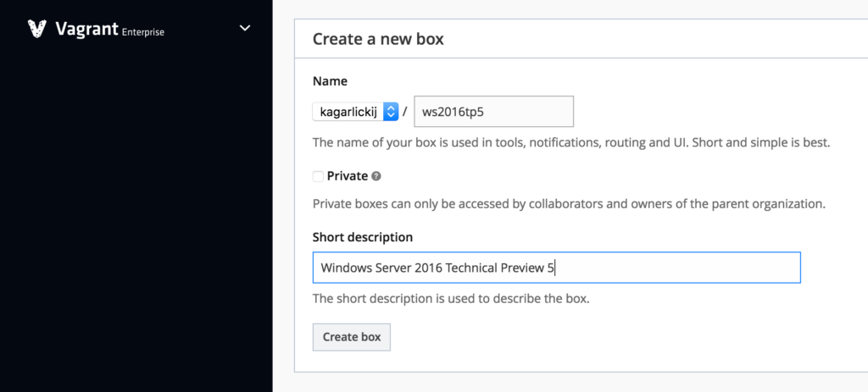Image resolution: width=868 pixels, height=392 pixels.
Task: Focus the Short description input field
Action: tap(557, 268)
